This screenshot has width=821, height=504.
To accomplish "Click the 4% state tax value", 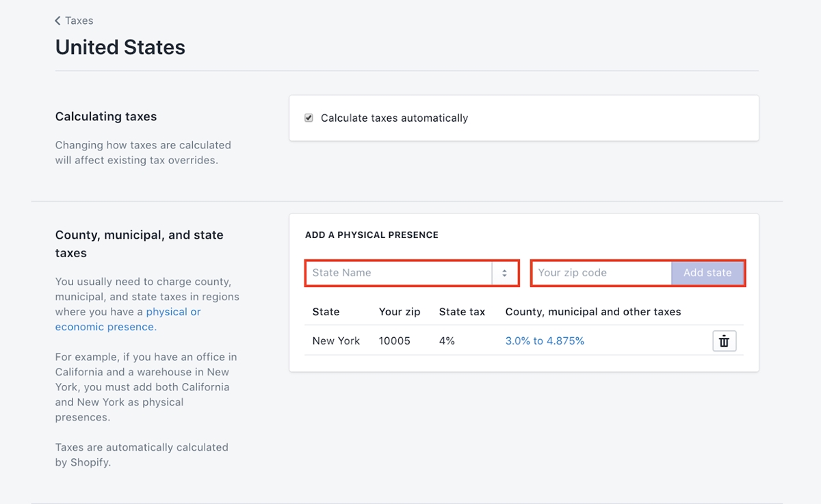I will pyautogui.click(x=447, y=341).
